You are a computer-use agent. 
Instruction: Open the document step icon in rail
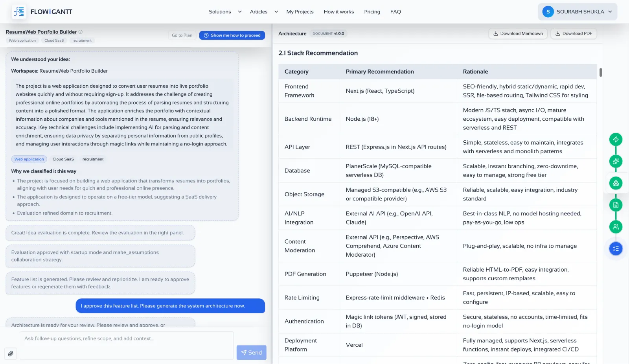click(x=616, y=205)
